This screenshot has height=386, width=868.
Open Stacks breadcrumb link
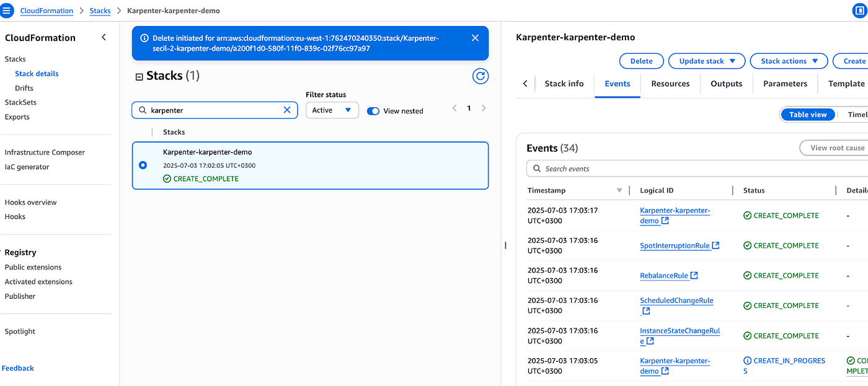(100, 11)
